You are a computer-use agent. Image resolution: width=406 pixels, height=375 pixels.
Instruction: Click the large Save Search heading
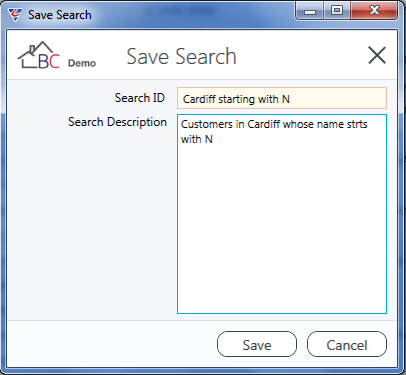pyautogui.click(x=182, y=56)
